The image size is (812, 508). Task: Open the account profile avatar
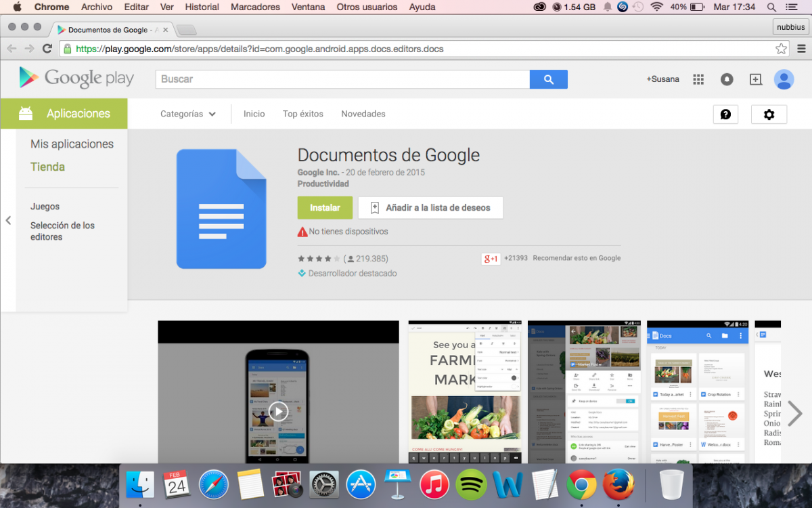pyautogui.click(x=784, y=79)
